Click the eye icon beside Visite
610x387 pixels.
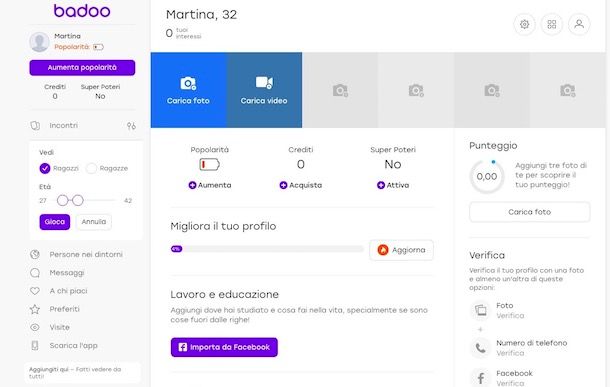[x=35, y=327]
